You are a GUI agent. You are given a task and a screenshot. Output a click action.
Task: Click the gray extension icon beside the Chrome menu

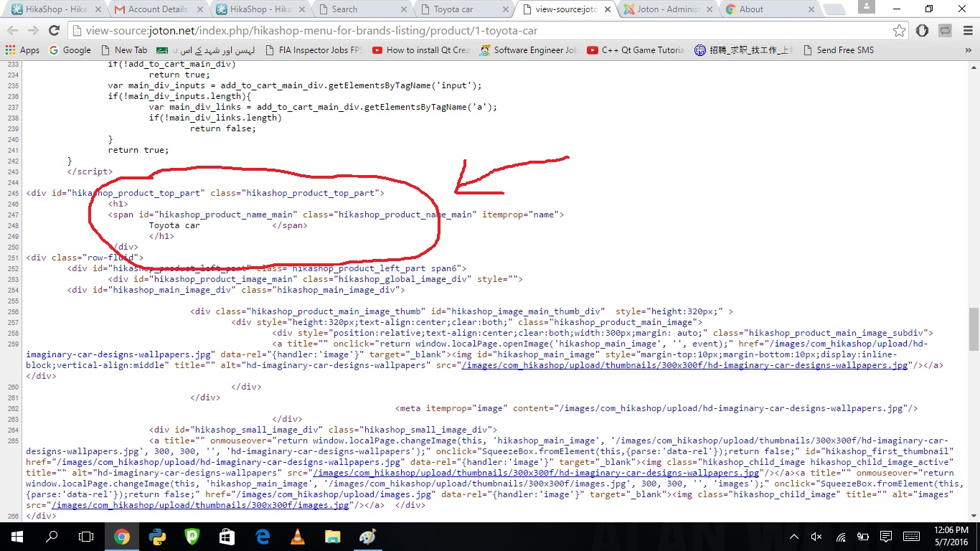tap(945, 31)
